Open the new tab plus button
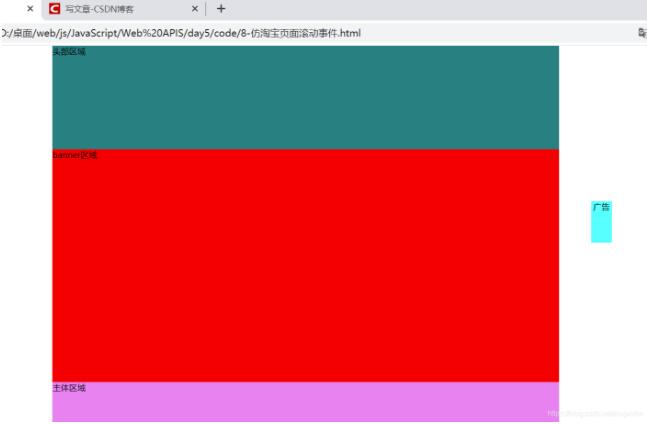The height and width of the screenshot is (424, 652). pyautogui.click(x=221, y=9)
